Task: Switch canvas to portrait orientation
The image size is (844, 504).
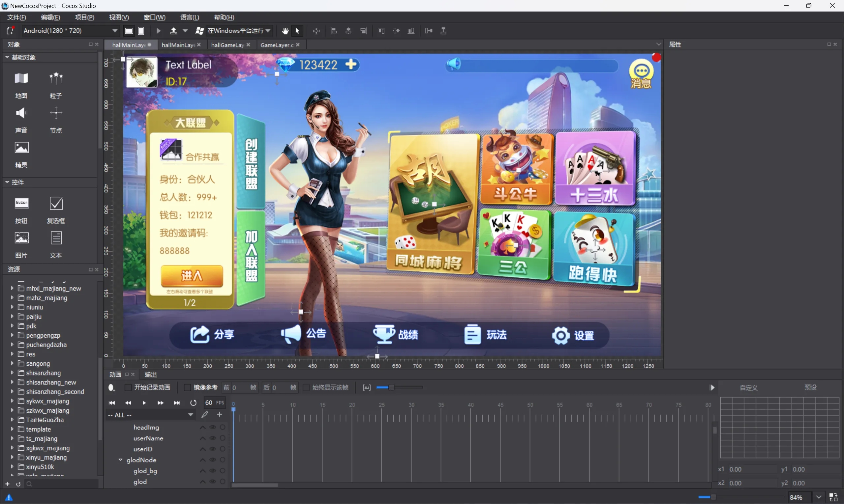Action: pos(141,31)
